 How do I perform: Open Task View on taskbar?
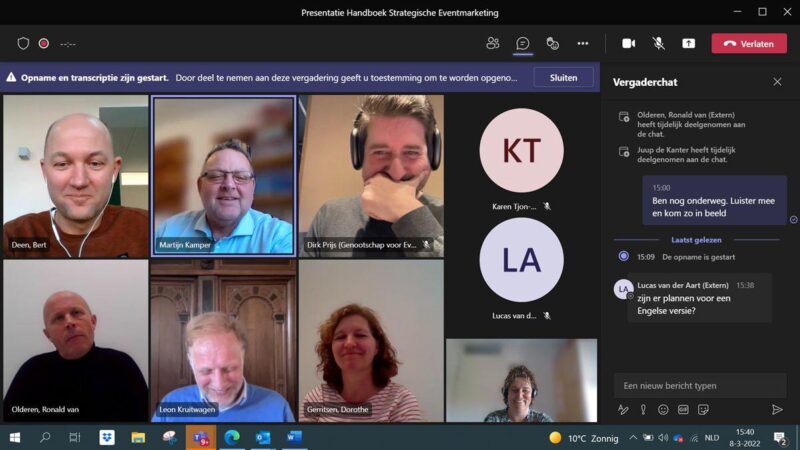75,437
